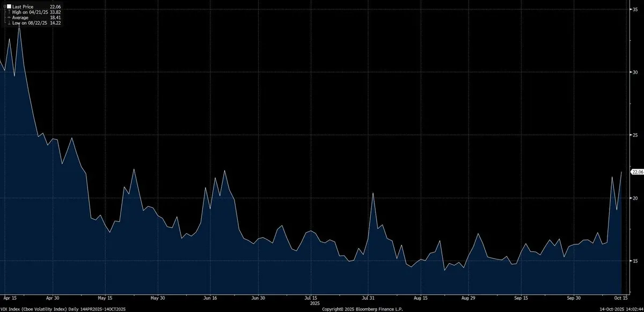Click the 'Jul 15' x-axis date label

(311, 297)
